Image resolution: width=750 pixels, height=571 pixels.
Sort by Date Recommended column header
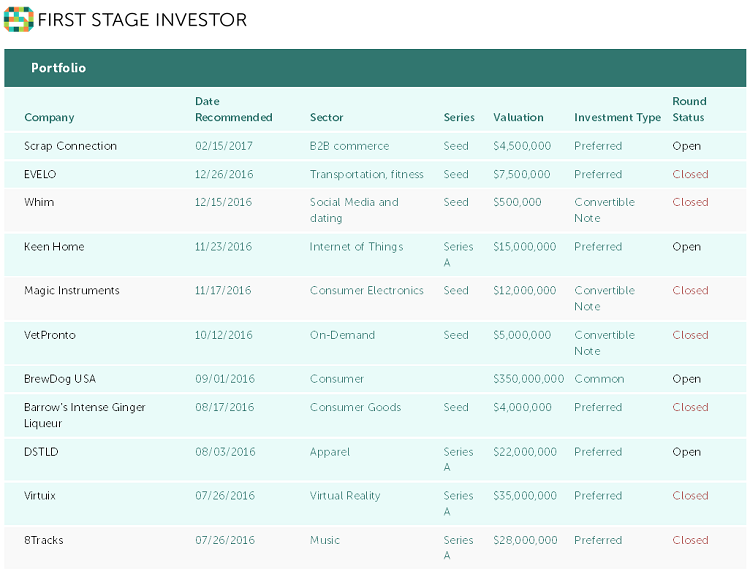click(233, 110)
